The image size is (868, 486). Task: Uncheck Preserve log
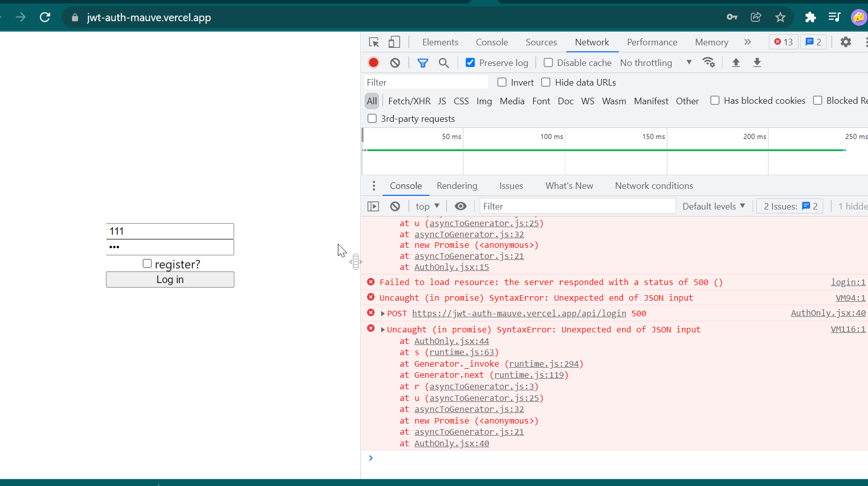point(470,62)
